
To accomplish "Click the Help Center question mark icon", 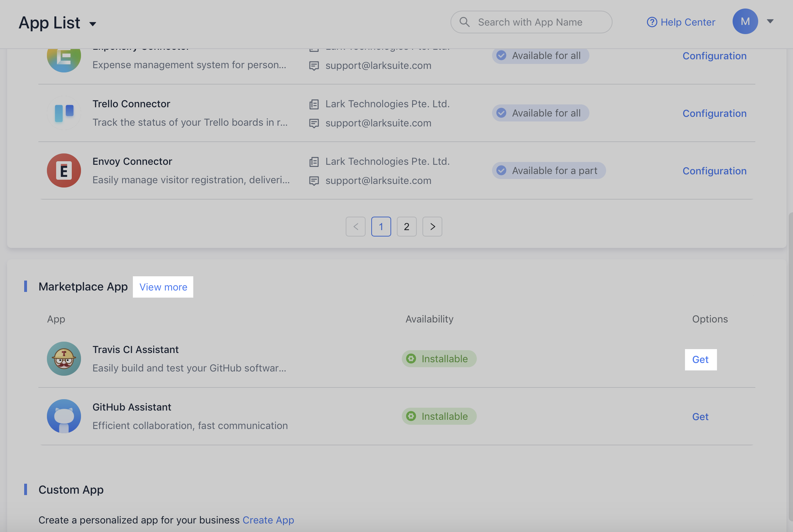I will click(x=652, y=22).
